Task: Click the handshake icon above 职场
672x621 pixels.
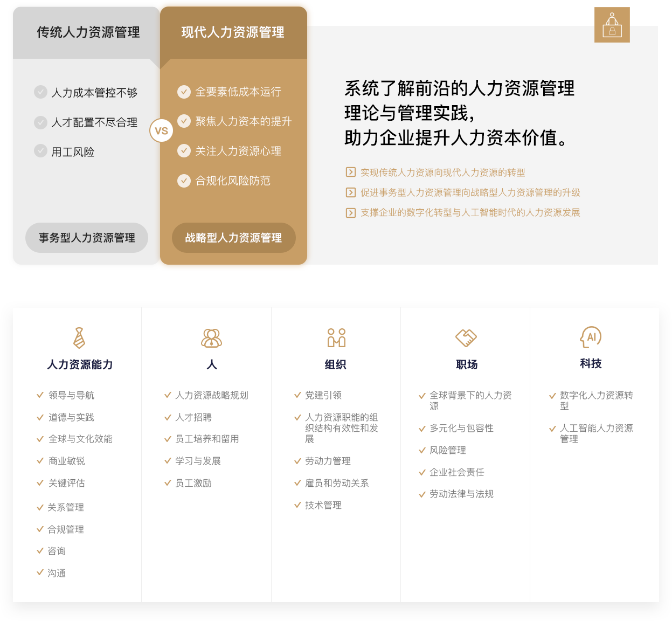Action: pyautogui.click(x=466, y=338)
